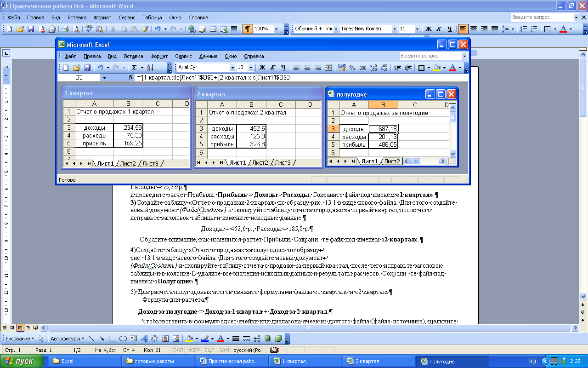
Task: Click Excel's Merge and Center icon
Action: point(328,68)
